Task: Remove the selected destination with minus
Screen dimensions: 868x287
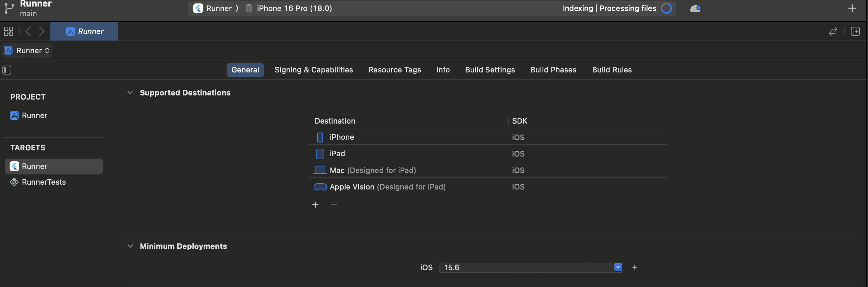Action: [x=334, y=205]
